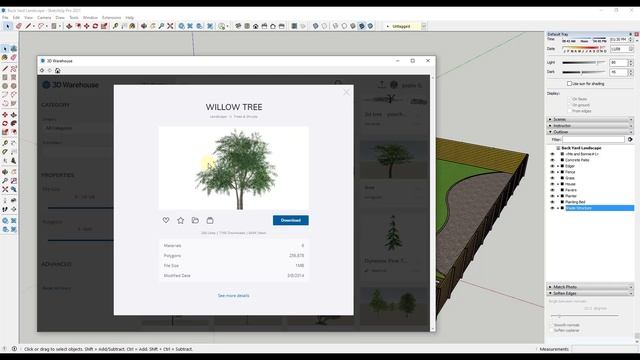The width and height of the screenshot is (640, 360).
Task: Select the arrow Select tool in top toolbar
Action: coord(7,26)
